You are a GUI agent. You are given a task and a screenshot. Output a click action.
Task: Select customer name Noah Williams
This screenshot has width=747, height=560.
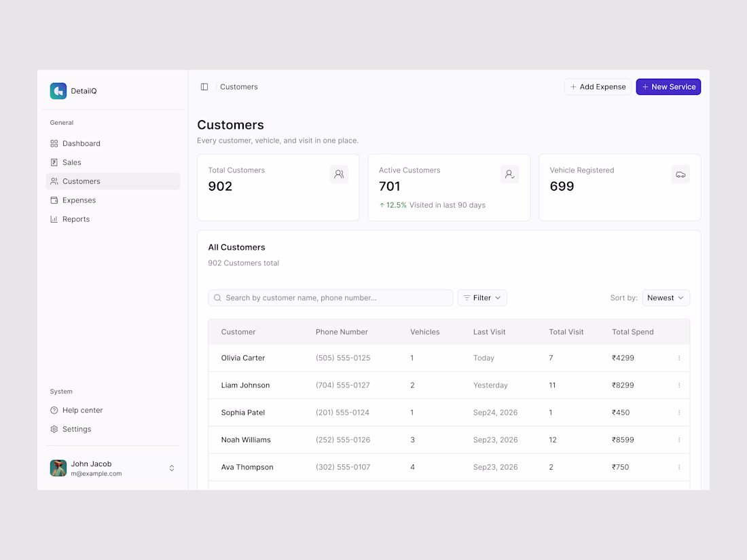[x=246, y=440]
